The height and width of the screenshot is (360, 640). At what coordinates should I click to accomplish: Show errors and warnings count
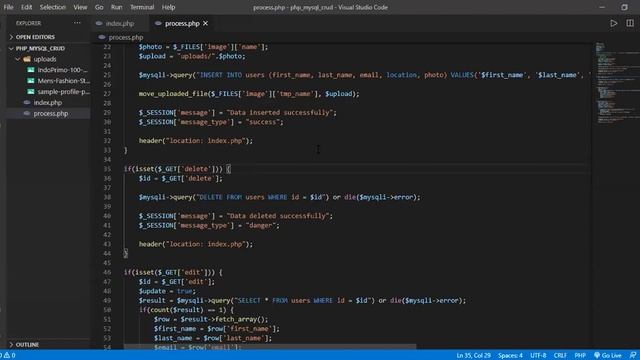[x=8, y=356]
